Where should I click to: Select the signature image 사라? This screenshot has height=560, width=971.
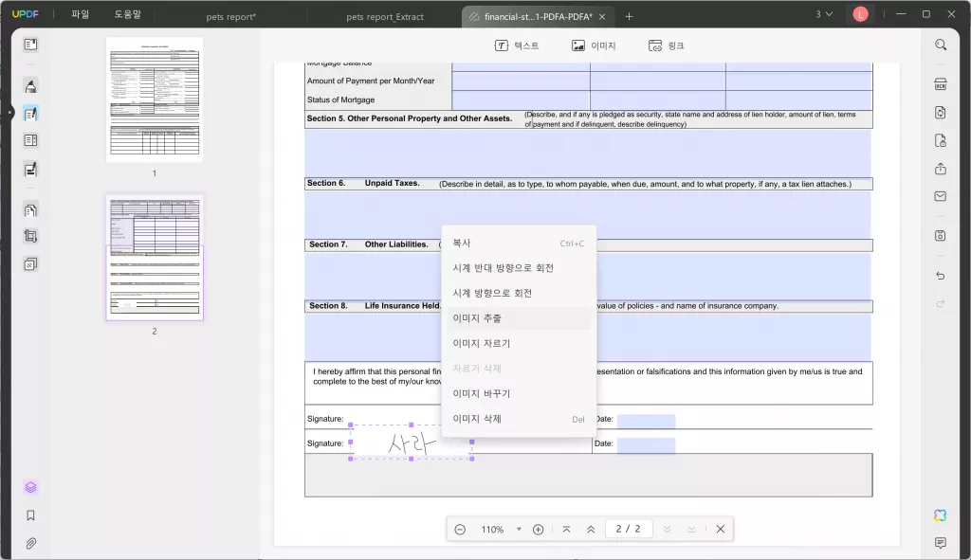point(412,443)
